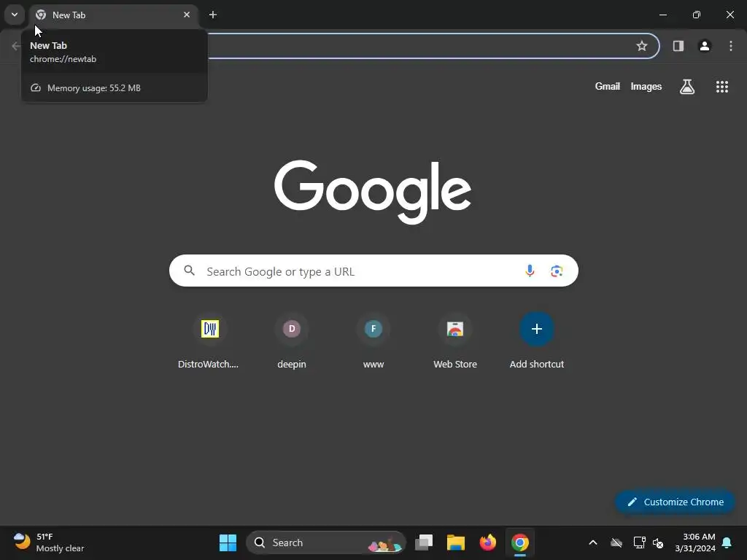
Task: Open a new tab with plus button
Action: click(x=213, y=15)
